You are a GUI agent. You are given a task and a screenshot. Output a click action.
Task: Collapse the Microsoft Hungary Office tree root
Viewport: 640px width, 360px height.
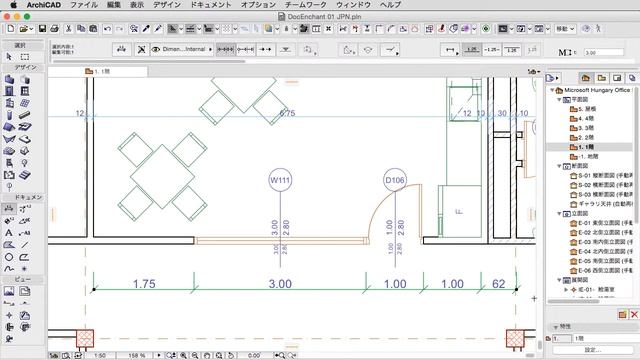click(x=552, y=90)
